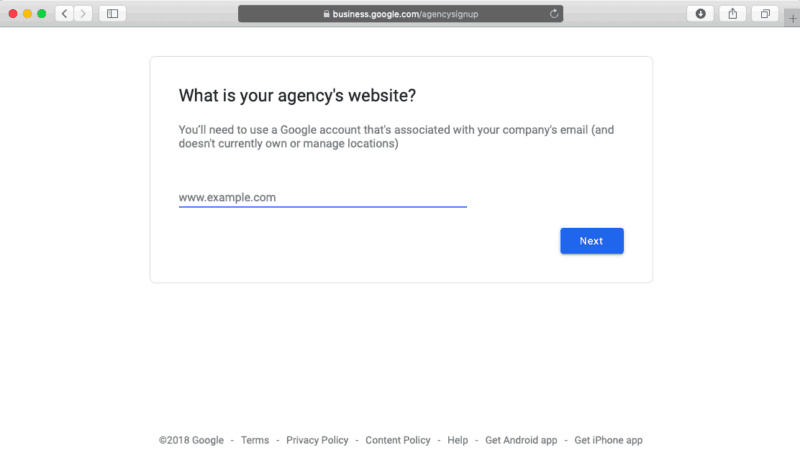The width and height of the screenshot is (800, 458).
Task: Follow the Get Android app link
Action: click(520, 440)
